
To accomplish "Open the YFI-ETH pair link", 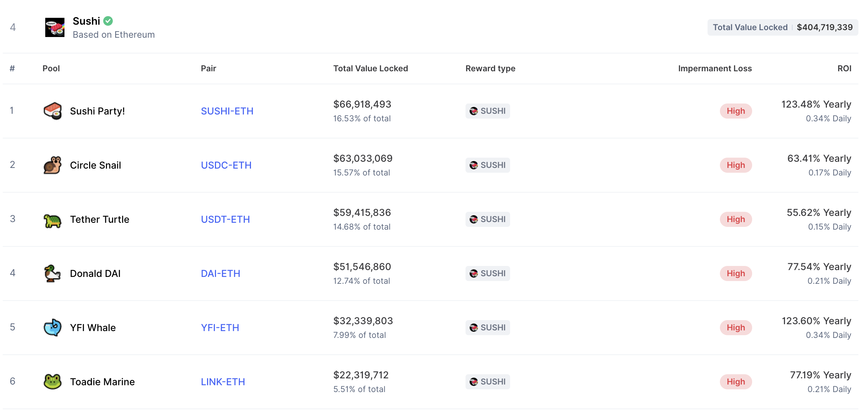I will click(x=220, y=328).
